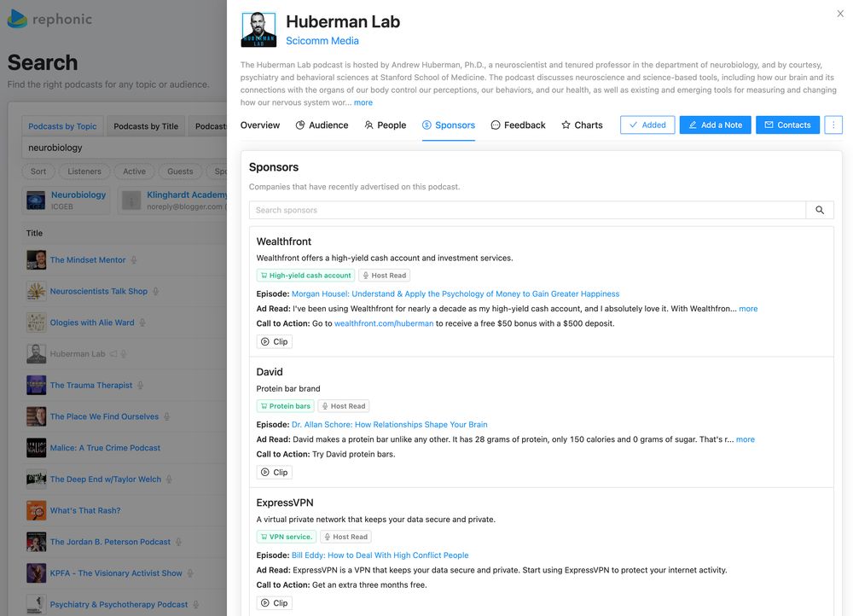This screenshot has width=853, height=616.
Task: Click the Wealthfront Host Read tag
Action: [384, 276]
